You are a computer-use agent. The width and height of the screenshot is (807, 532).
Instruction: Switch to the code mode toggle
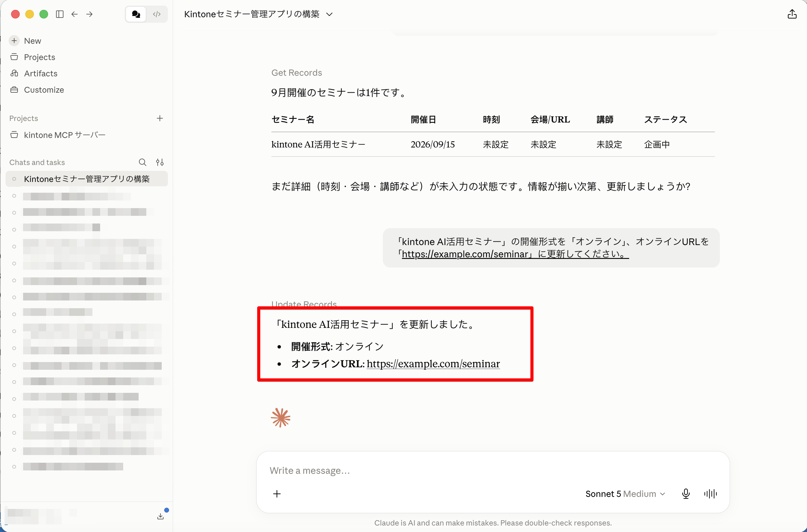coord(157,14)
